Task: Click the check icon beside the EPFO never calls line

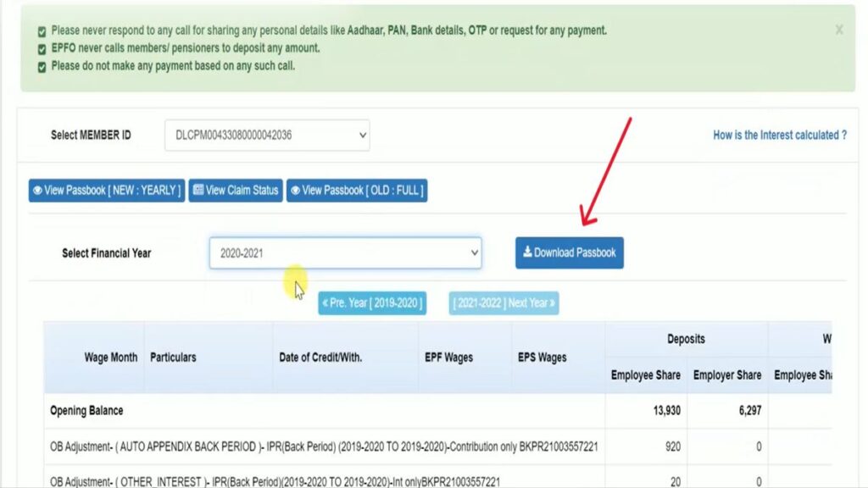Action: pyautogui.click(x=42, y=49)
